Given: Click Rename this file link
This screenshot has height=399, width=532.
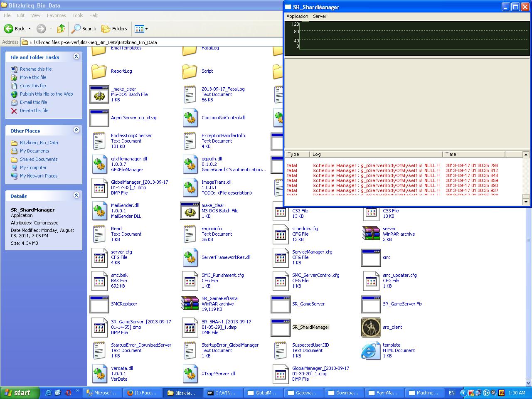Looking at the screenshot, I should (36, 69).
